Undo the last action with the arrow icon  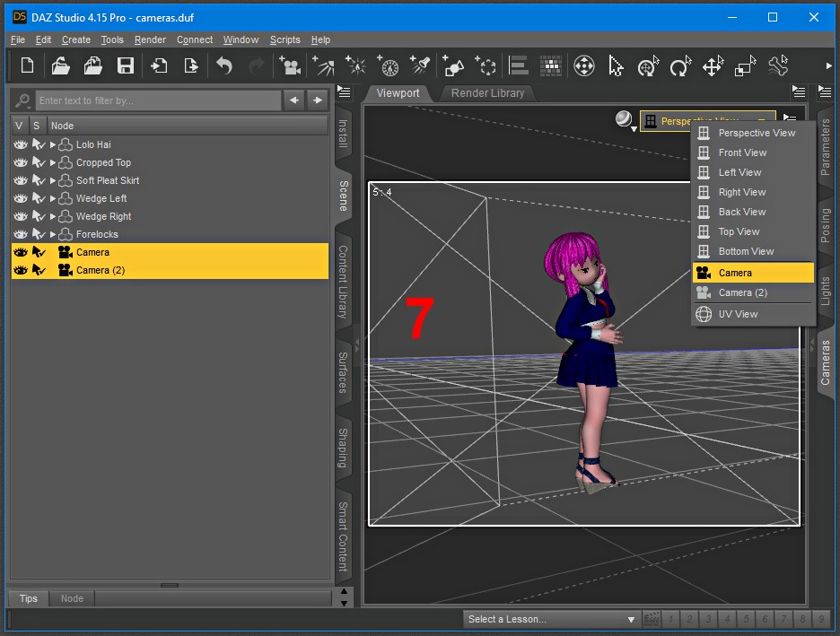224,65
